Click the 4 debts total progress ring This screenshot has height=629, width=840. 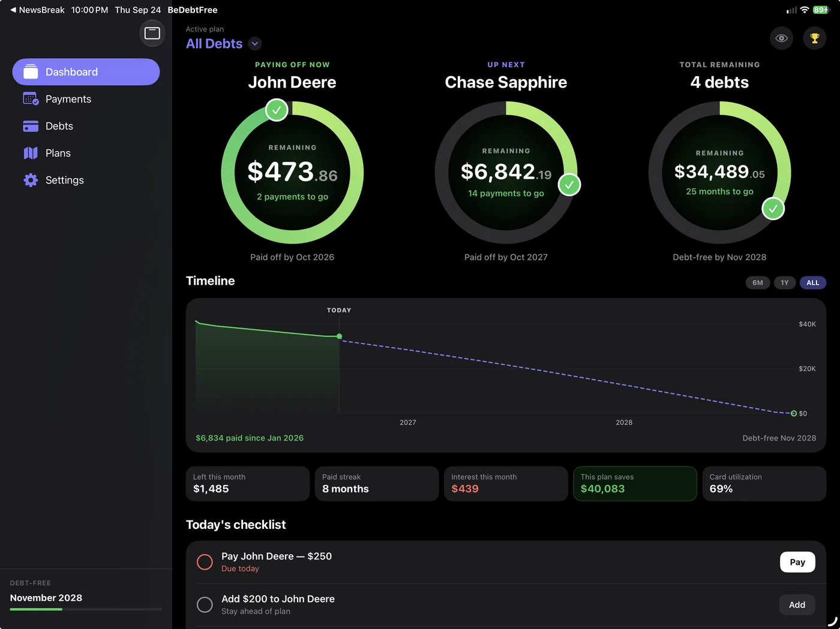click(x=719, y=173)
